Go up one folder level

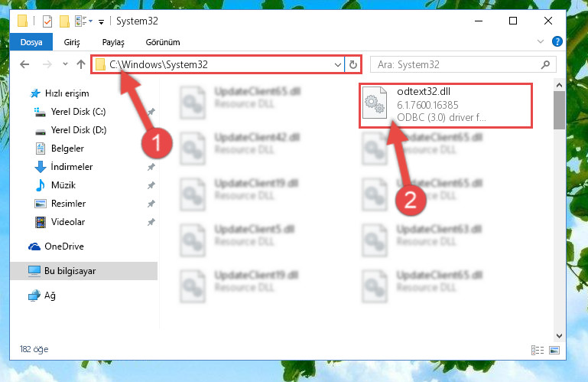80,64
